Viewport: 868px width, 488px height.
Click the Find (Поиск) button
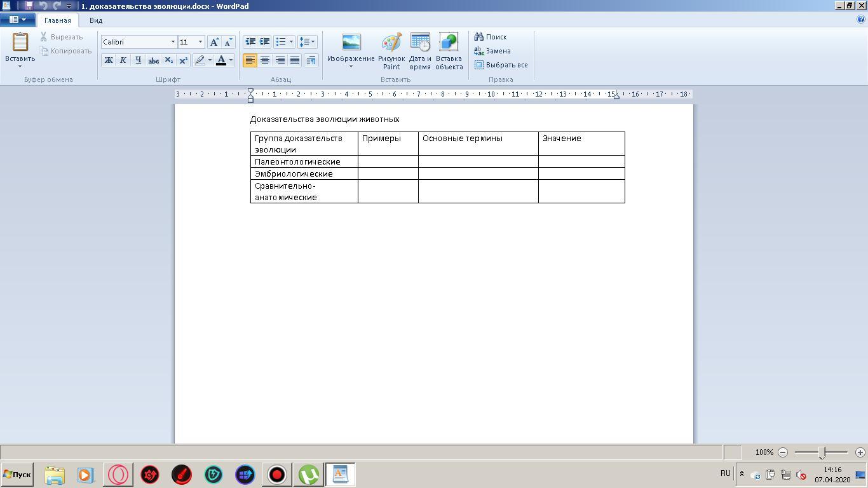click(x=491, y=37)
